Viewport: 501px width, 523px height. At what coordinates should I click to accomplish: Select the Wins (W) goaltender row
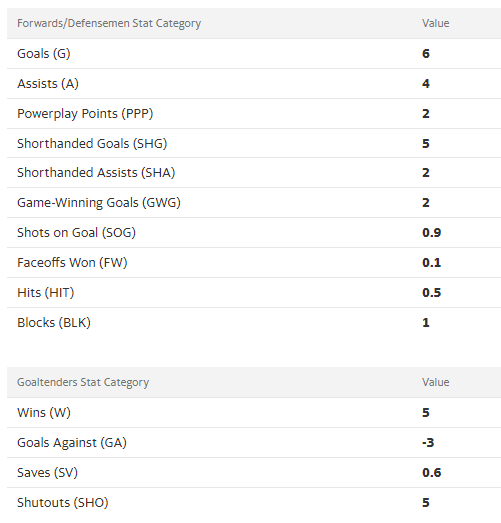point(254,413)
